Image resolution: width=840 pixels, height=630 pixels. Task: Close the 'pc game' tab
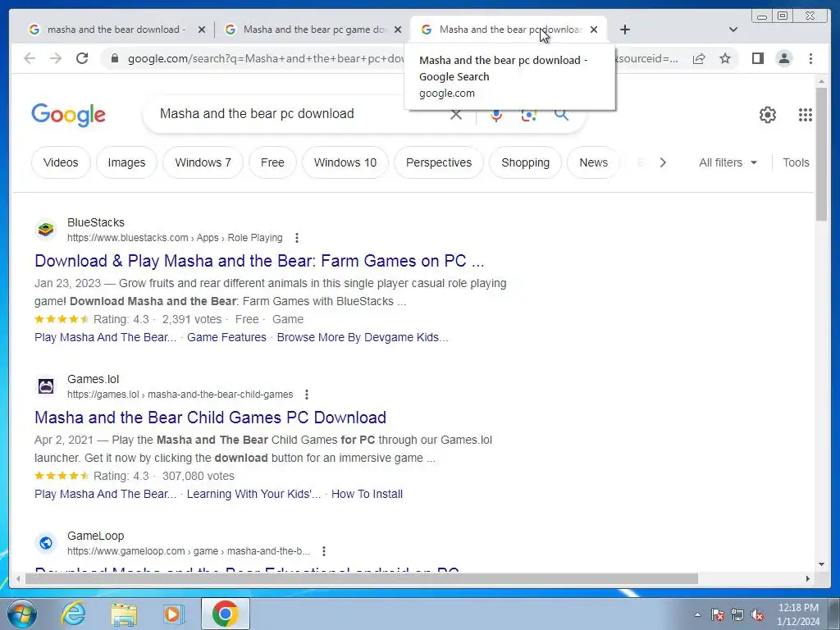[398, 30]
